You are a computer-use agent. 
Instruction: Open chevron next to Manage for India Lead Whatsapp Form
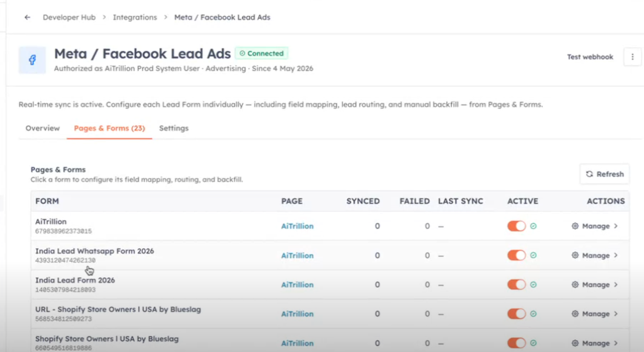(x=616, y=255)
